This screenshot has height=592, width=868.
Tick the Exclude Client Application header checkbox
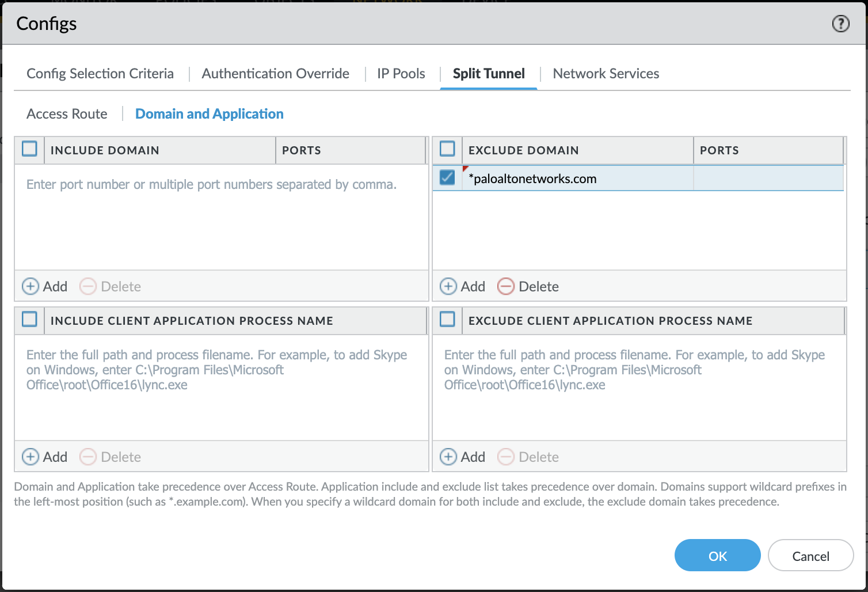pyautogui.click(x=447, y=319)
